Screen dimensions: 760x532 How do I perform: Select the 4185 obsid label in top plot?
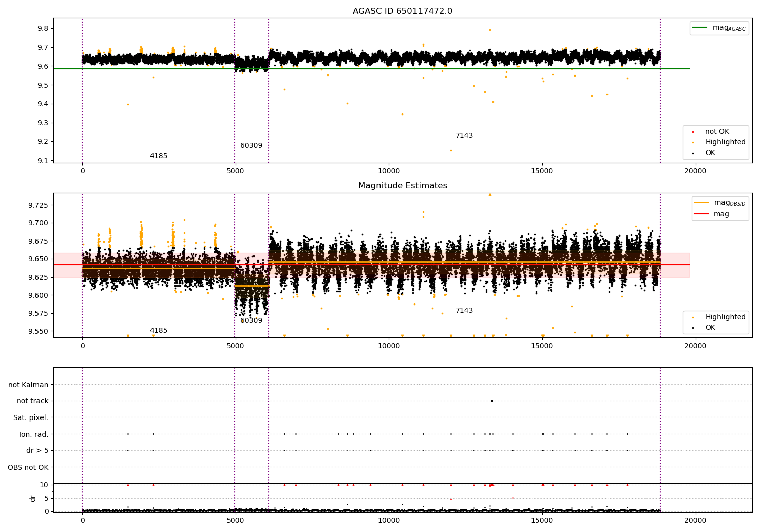tap(158, 156)
